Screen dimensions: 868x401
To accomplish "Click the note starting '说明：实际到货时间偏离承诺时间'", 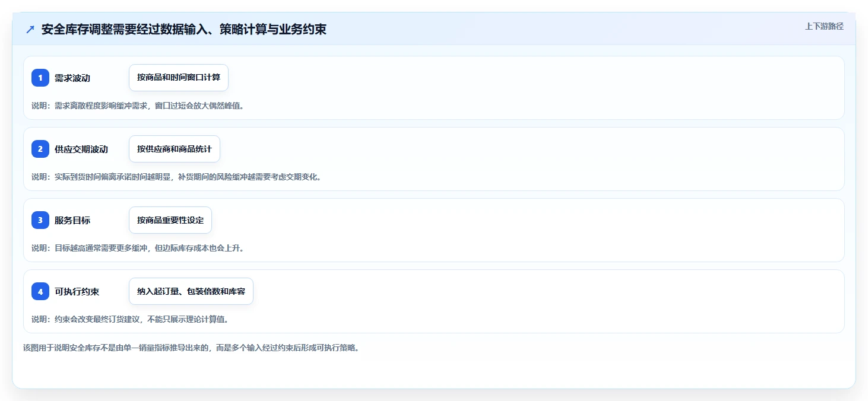I will pos(176,177).
